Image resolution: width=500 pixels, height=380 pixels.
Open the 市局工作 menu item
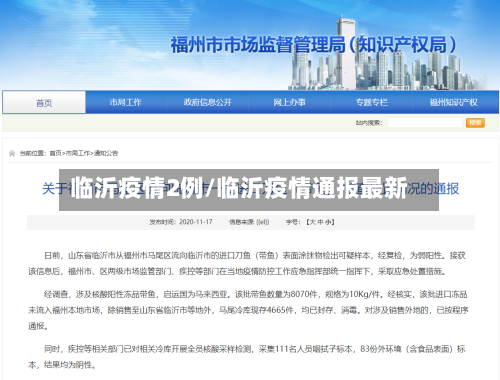coord(125,102)
